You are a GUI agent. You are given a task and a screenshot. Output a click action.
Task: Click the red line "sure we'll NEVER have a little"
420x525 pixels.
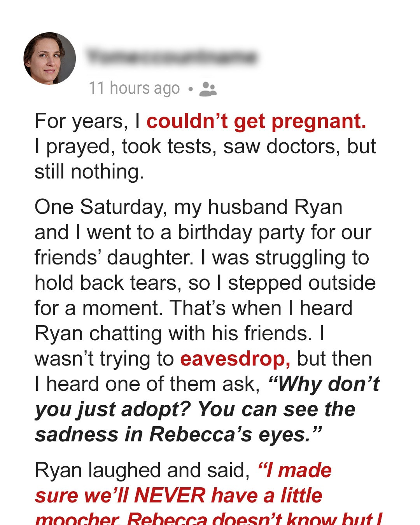pos(178,496)
